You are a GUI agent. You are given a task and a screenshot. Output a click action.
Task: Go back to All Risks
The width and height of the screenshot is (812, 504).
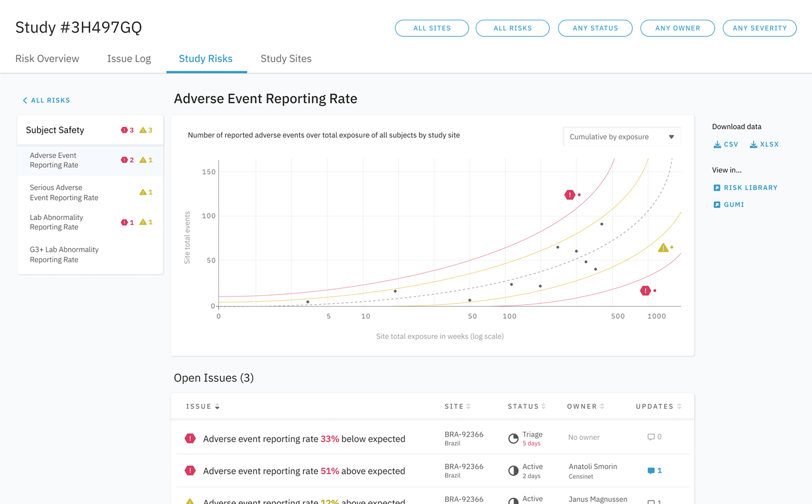pyautogui.click(x=46, y=100)
